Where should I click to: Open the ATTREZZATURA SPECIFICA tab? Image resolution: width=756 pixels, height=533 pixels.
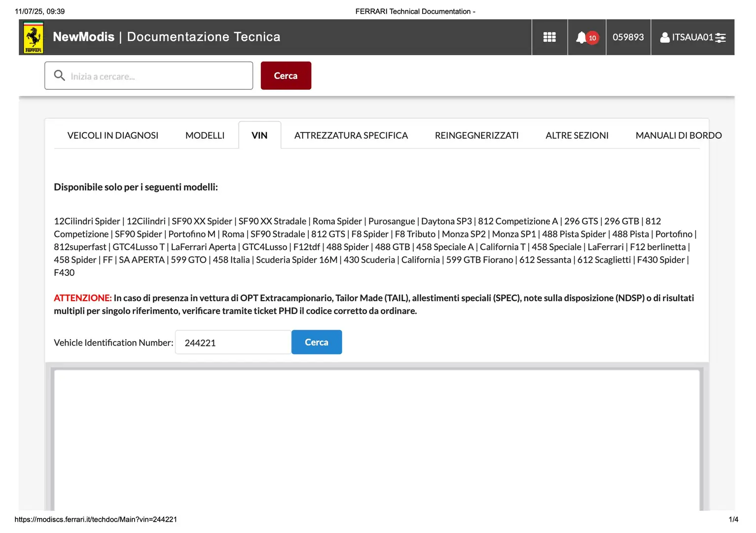351,135
